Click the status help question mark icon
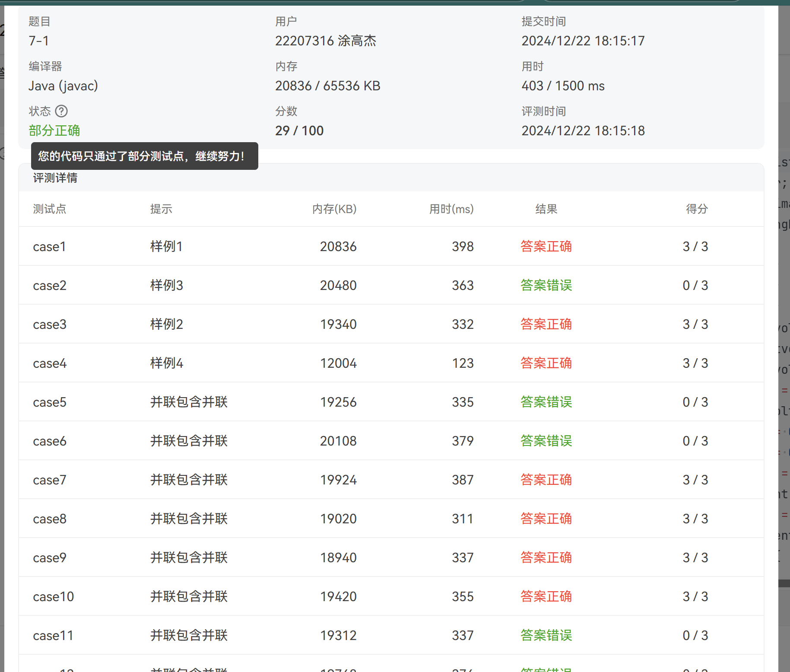This screenshot has width=790, height=672. (61, 111)
